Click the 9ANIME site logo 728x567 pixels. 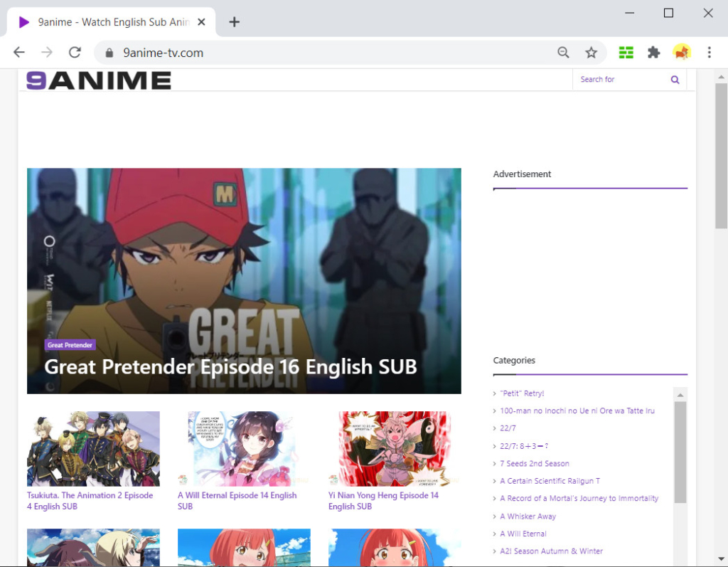(x=97, y=80)
